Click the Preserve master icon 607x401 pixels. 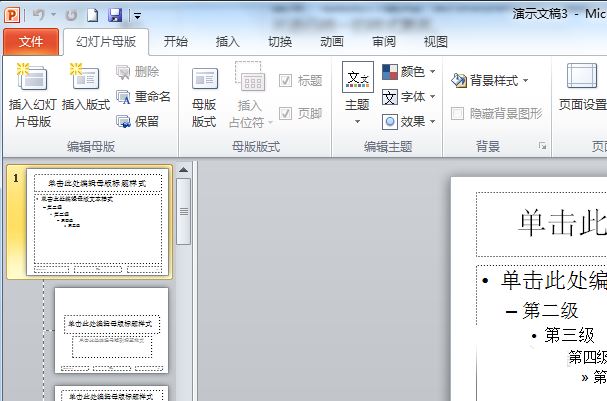click(123, 122)
